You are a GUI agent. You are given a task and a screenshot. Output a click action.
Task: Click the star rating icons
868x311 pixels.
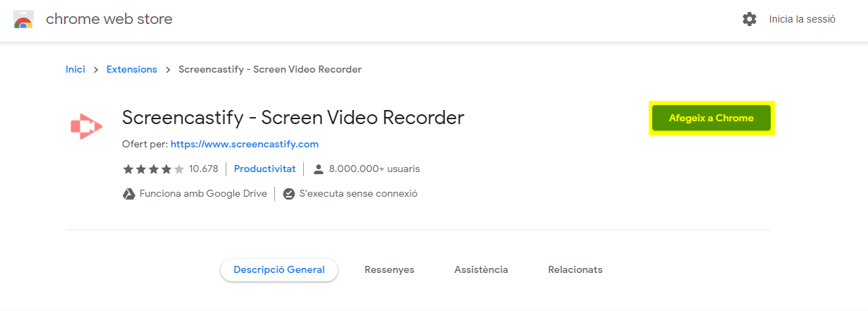point(153,169)
